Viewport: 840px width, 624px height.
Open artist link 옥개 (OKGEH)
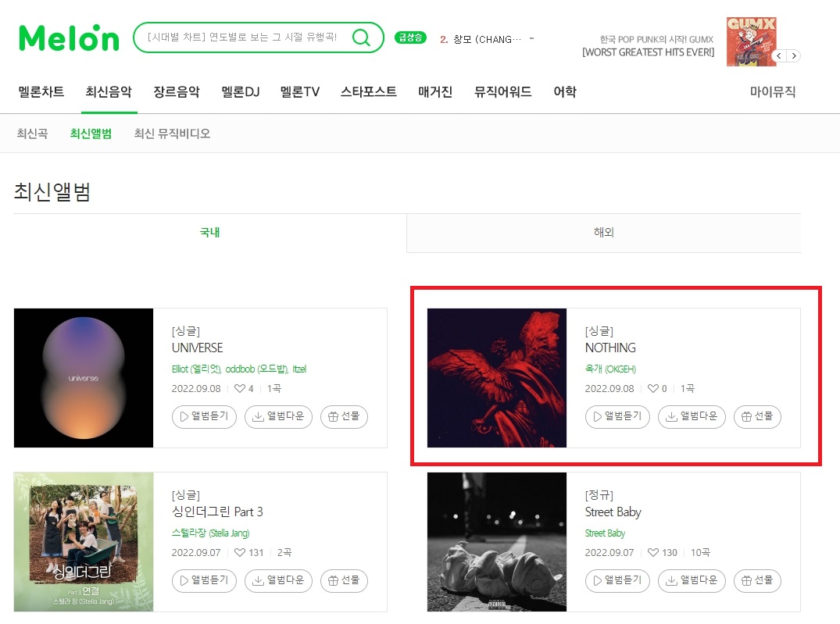(x=610, y=369)
